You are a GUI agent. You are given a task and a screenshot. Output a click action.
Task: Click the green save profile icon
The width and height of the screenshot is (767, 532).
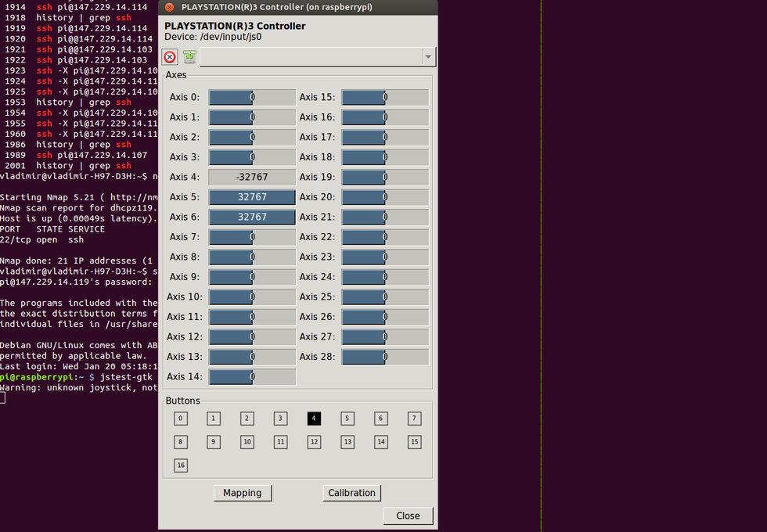tap(189, 57)
